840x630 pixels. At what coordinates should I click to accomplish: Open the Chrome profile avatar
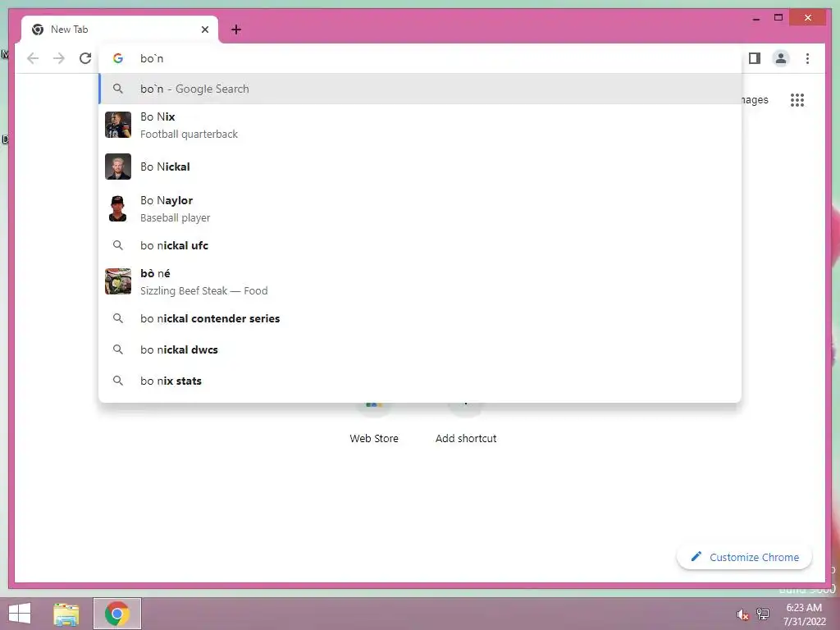click(x=781, y=58)
